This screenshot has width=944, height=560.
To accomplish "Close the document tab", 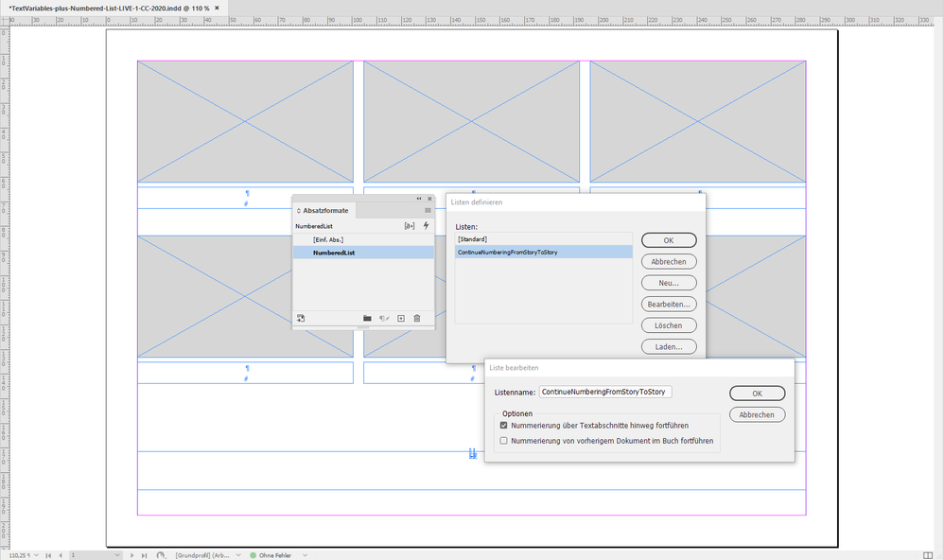I will point(218,9).
